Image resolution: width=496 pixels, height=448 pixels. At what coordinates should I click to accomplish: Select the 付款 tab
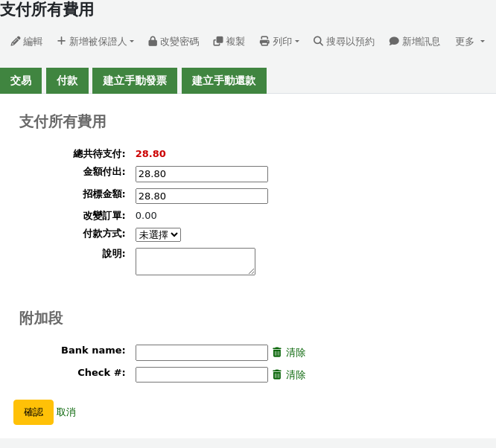67,80
